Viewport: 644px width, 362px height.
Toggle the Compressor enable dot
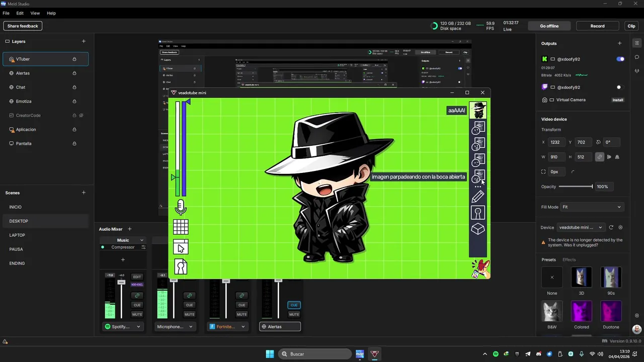pos(103,247)
